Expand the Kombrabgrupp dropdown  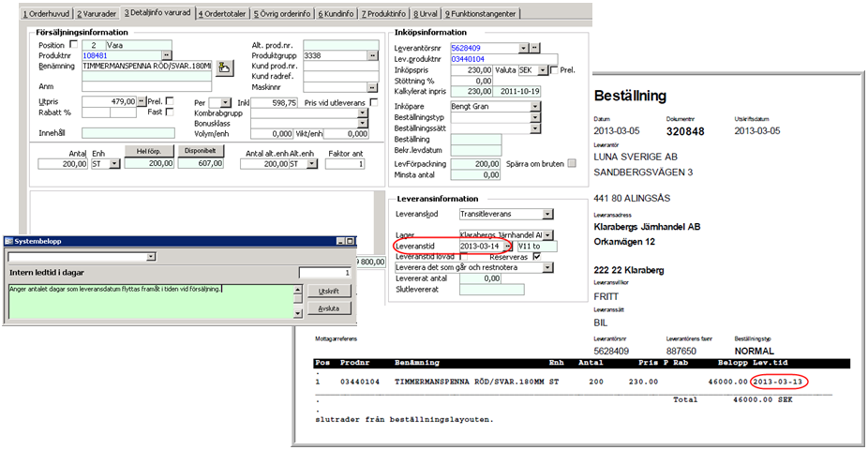pos(363,112)
